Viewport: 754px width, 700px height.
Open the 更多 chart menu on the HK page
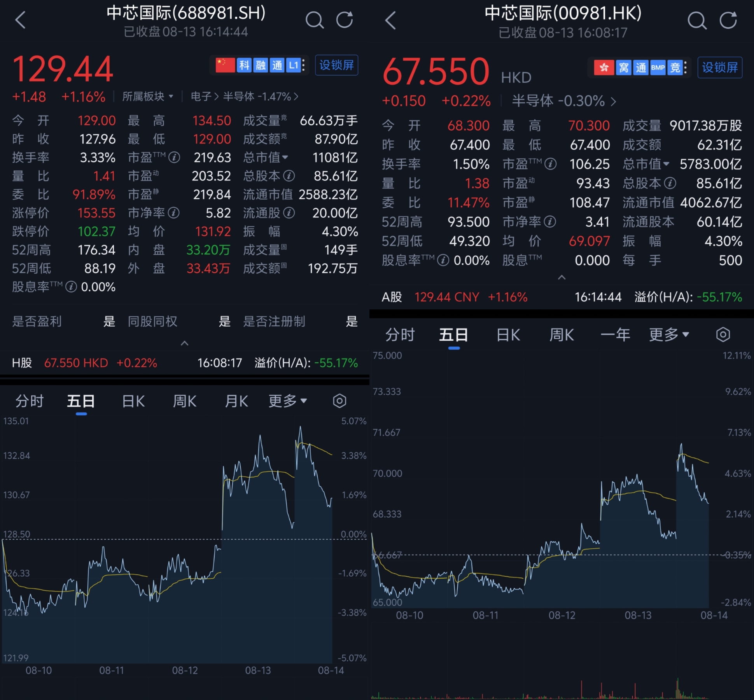(669, 334)
